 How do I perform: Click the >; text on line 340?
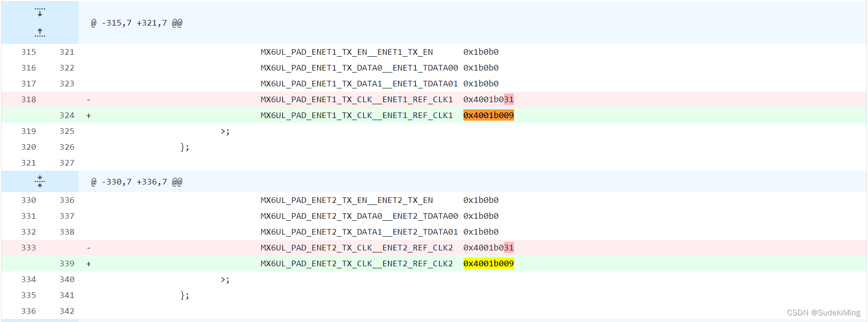click(x=225, y=280)
